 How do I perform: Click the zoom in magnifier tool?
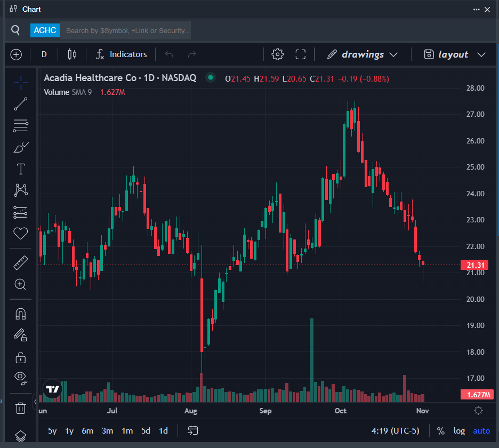coord(20,284)
